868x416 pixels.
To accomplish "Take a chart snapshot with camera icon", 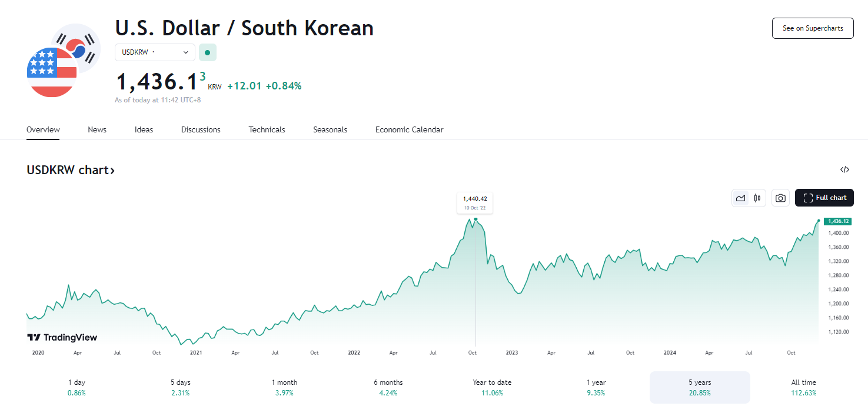I will (x=780, y=198).
